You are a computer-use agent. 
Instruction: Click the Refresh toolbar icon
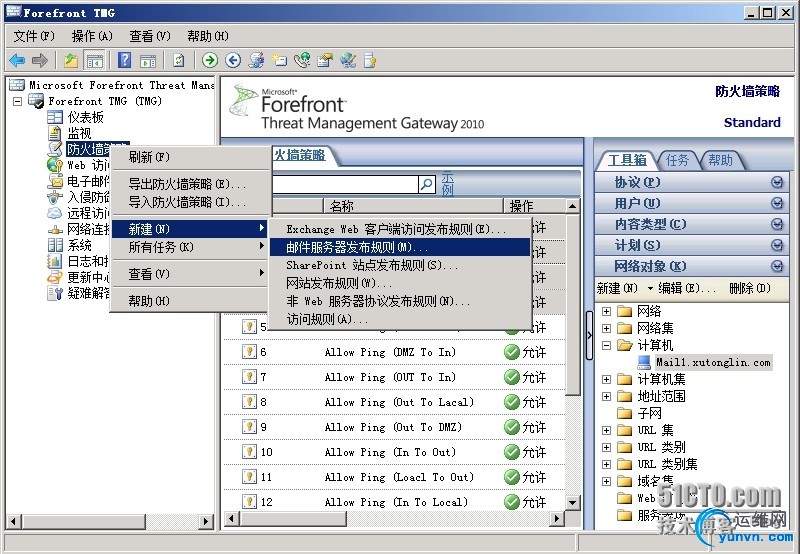tap(179, 61)
